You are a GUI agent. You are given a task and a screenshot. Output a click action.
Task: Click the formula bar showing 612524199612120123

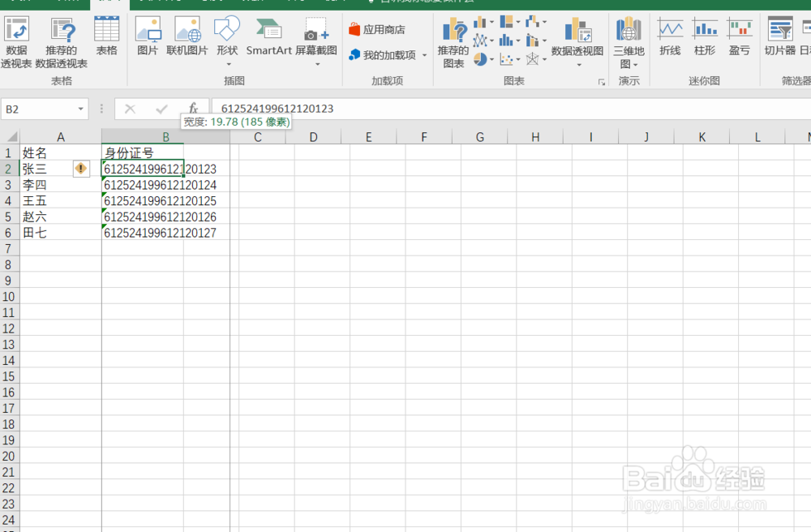point(511,109)
